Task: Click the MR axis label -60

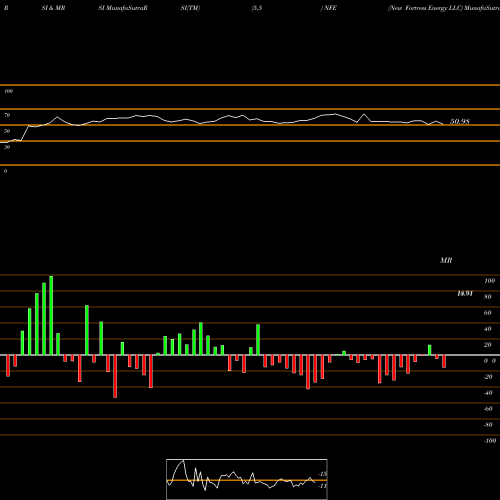Action: [x=488, y=409]
